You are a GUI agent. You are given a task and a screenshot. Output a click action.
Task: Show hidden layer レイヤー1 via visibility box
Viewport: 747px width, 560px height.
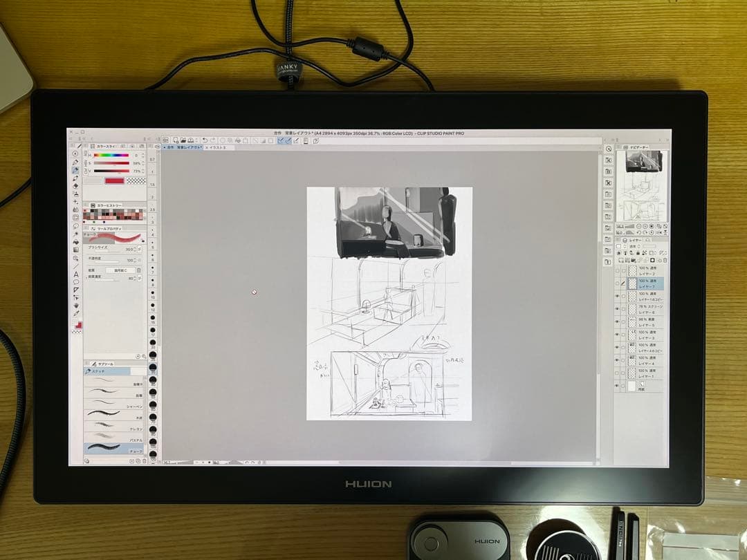pyautogui.click(x=617, y=373)
